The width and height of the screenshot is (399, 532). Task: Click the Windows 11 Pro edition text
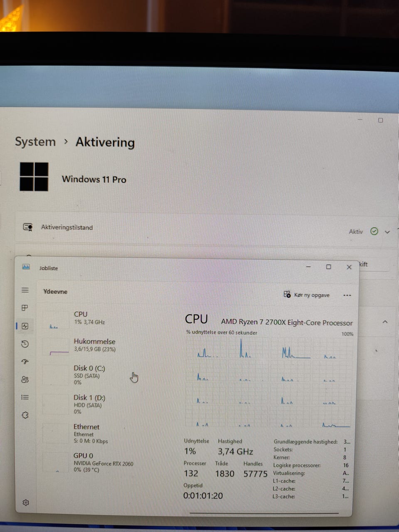click(94, 179)
